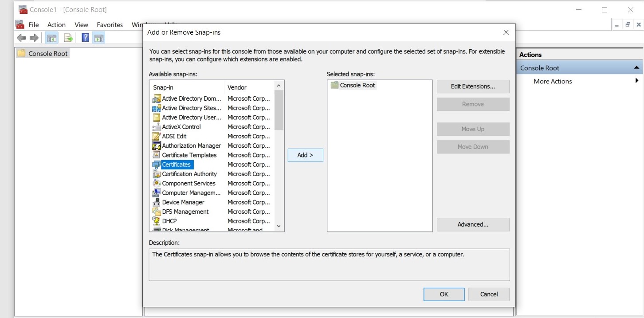Select 'ActiveX Control' entry text
The width and height of the screenshot is (644, 318).
(x=181, y=127)
